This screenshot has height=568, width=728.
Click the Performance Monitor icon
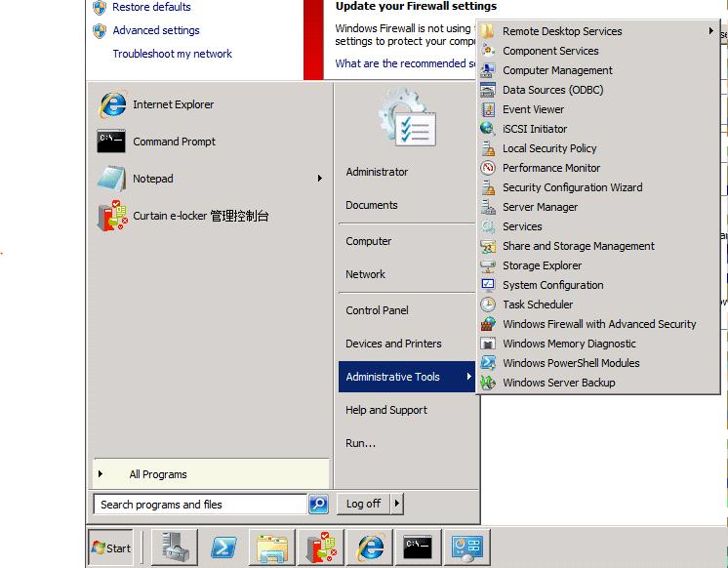coord(488,168)
